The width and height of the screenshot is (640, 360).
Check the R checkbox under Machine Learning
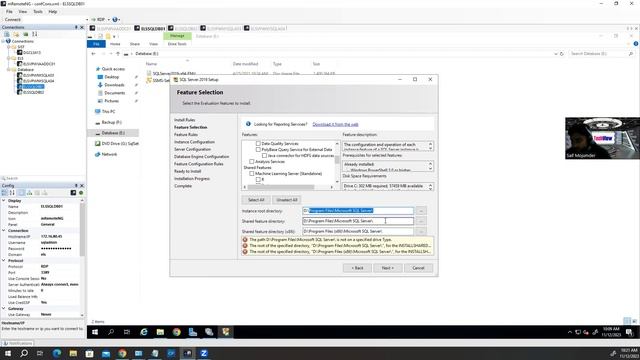click(x=258, y=180)
